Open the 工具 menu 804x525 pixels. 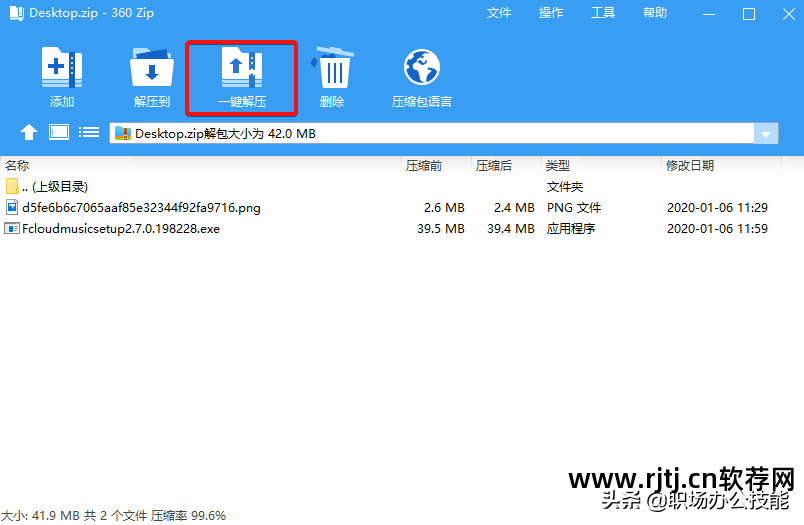(x=603, y=13)
